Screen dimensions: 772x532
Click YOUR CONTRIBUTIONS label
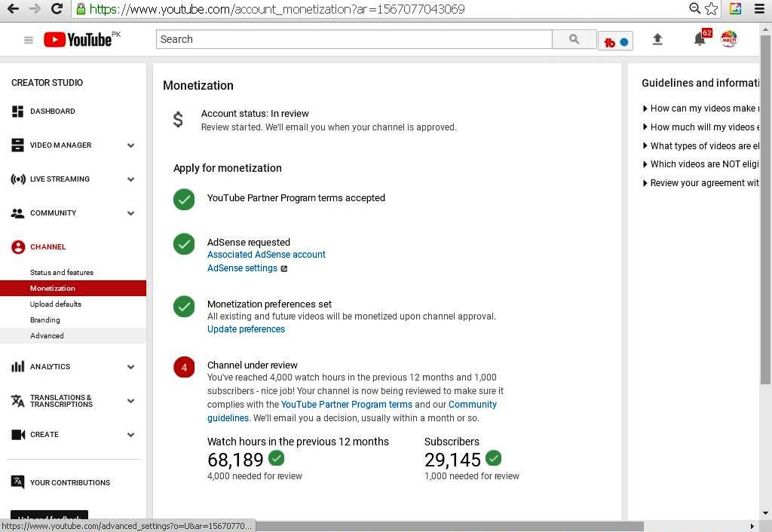[x=70, y=482]
